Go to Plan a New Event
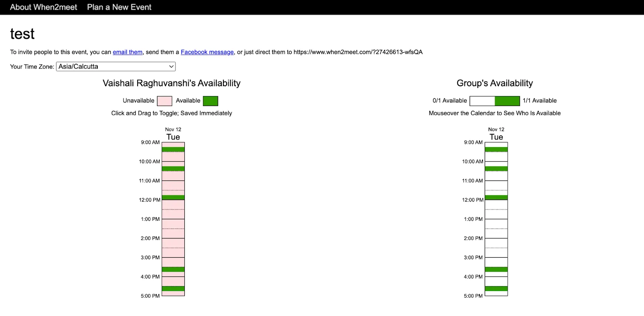 pos(119,7)
